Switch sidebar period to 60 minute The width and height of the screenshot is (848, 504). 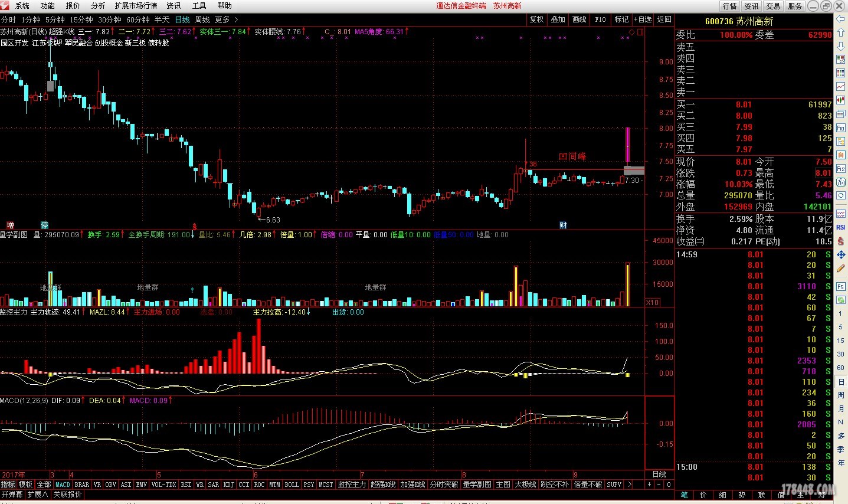click(x=840, y=368)
